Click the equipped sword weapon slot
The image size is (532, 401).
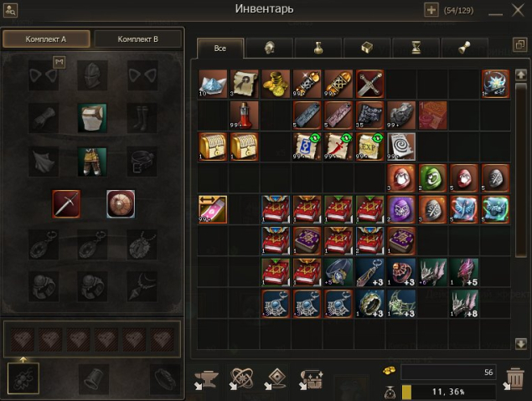(66, 203)
